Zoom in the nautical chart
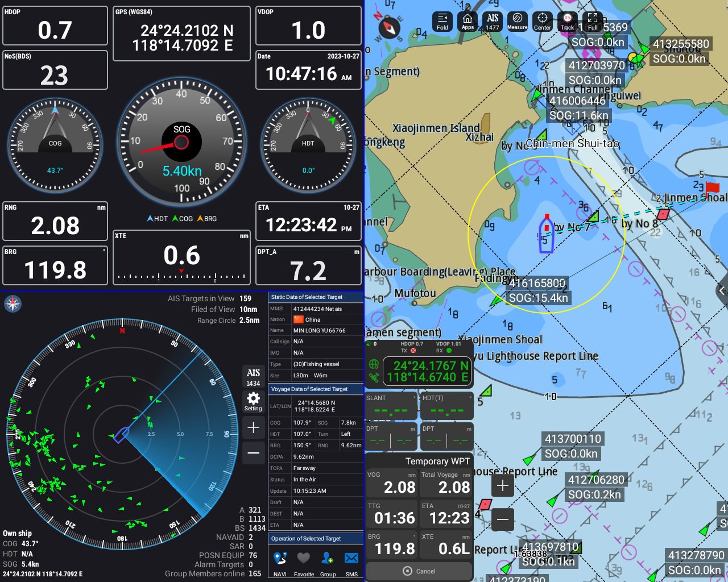 tap(503, 485)
